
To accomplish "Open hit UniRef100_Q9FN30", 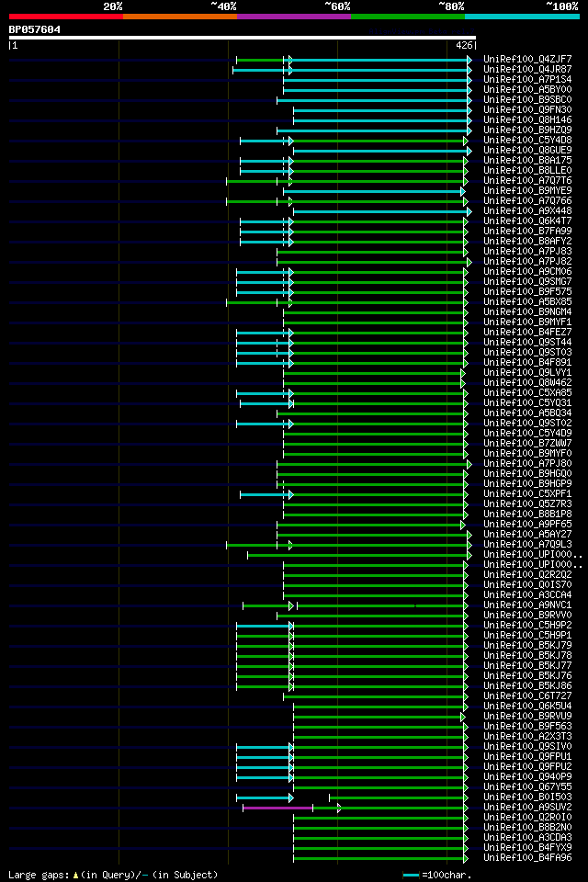I will point(527,109).
